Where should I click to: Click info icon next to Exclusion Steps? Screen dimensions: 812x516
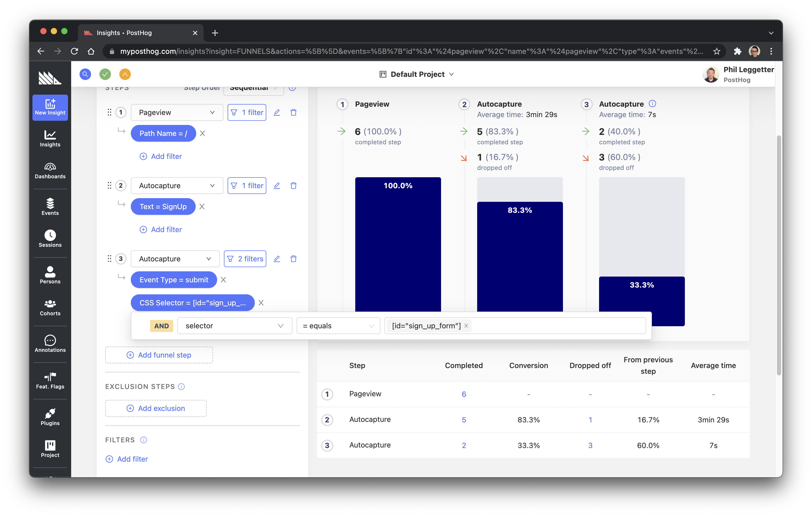tap(182, 387)
